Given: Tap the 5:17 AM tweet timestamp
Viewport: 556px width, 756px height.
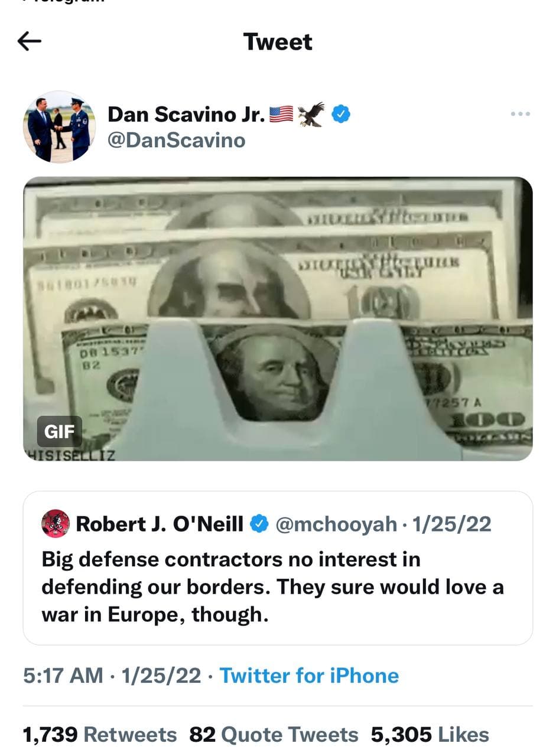Looking at the screenshot, I should click(63, 676).
